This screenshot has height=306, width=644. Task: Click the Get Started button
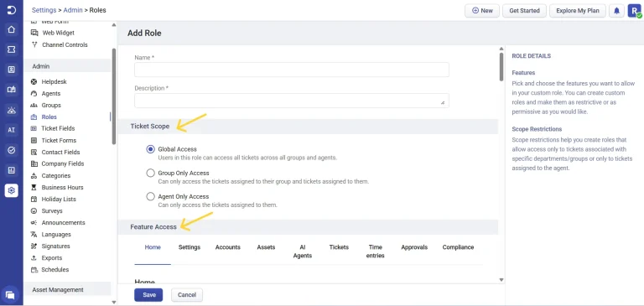[524, 11]
